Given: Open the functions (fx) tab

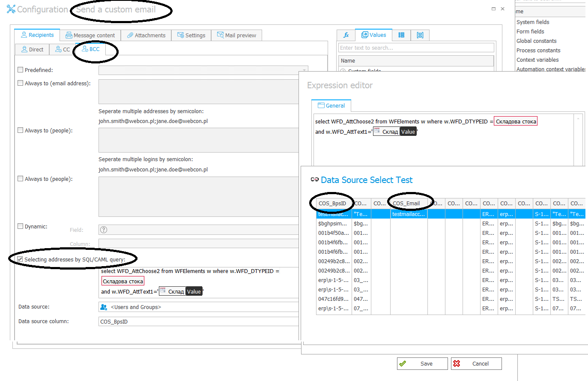Looking at the screenshot, I should pos(346,35).
